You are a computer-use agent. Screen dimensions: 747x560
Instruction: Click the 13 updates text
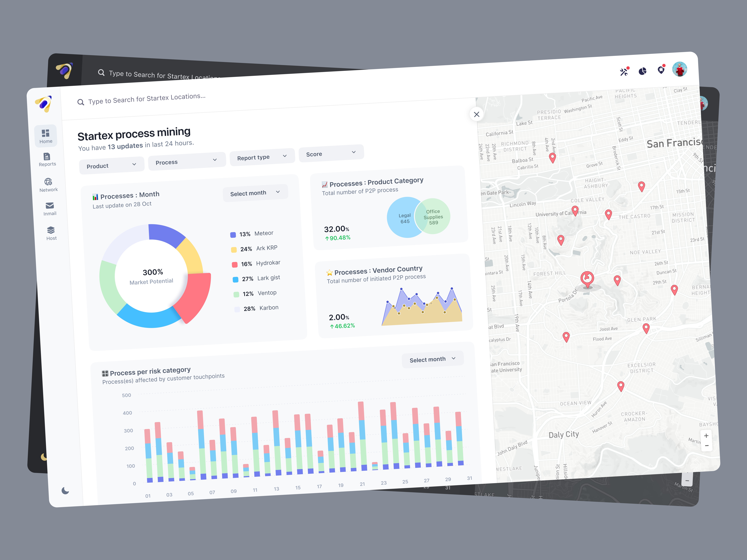click(x=125, y=146)
